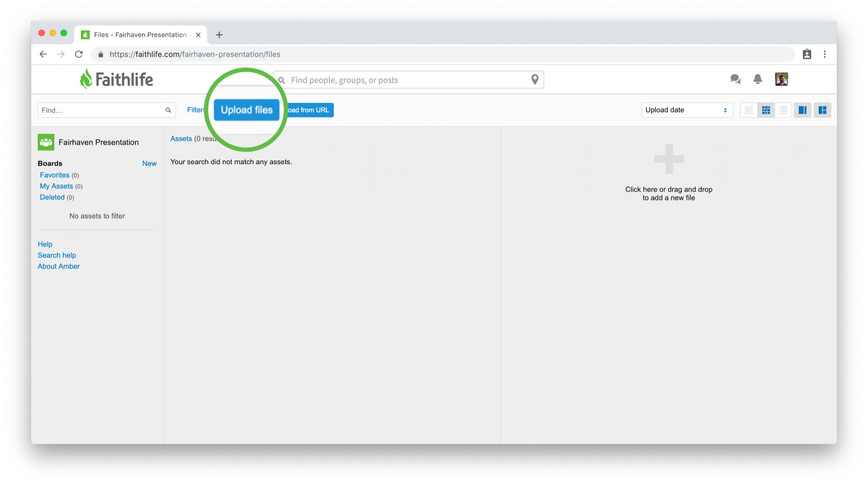Click the plus drop zone to add file
Image resolution: width=868 pixels, height=485 pixels.
click(x=669, y=159)
